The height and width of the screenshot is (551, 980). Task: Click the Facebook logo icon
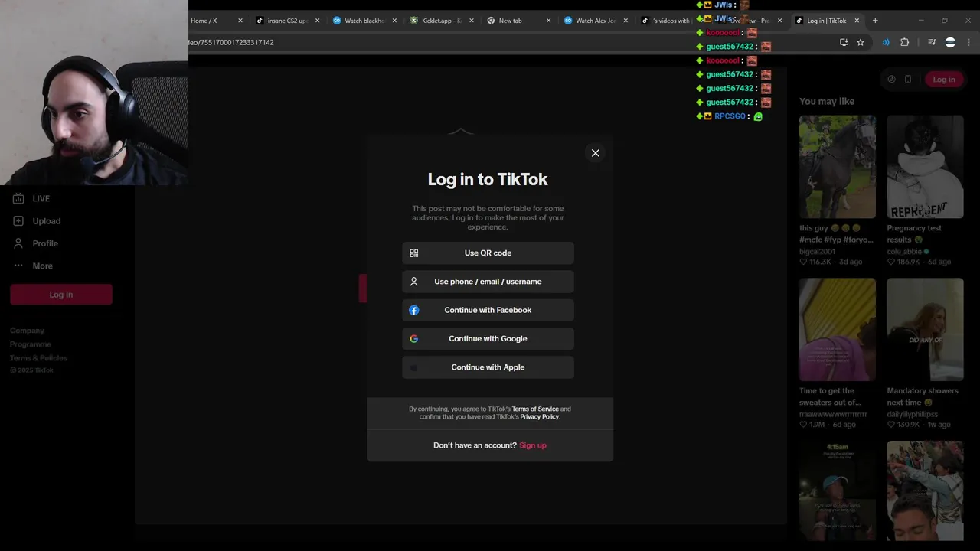click(x=414, y=310)
